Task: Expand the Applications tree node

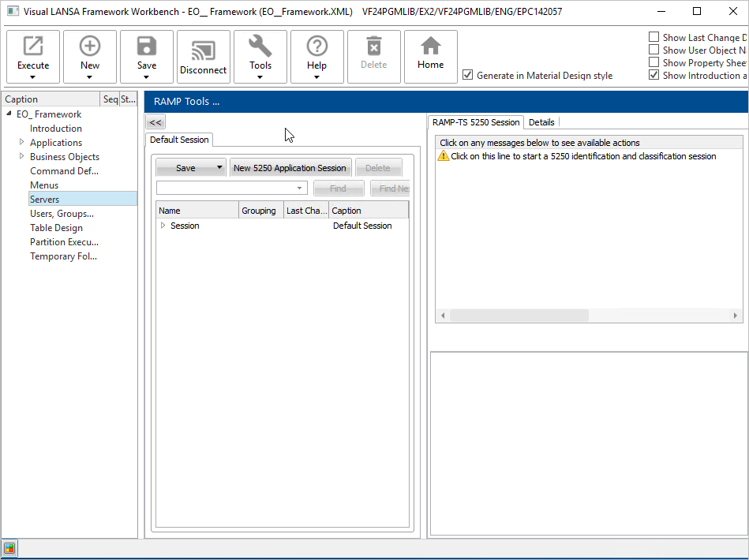Action: 21,142
